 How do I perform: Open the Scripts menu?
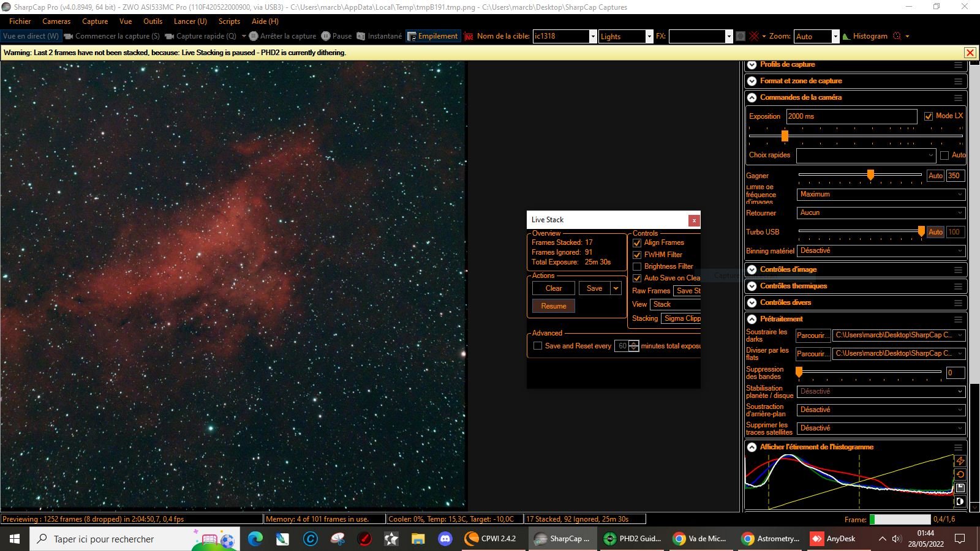(229, 21)
